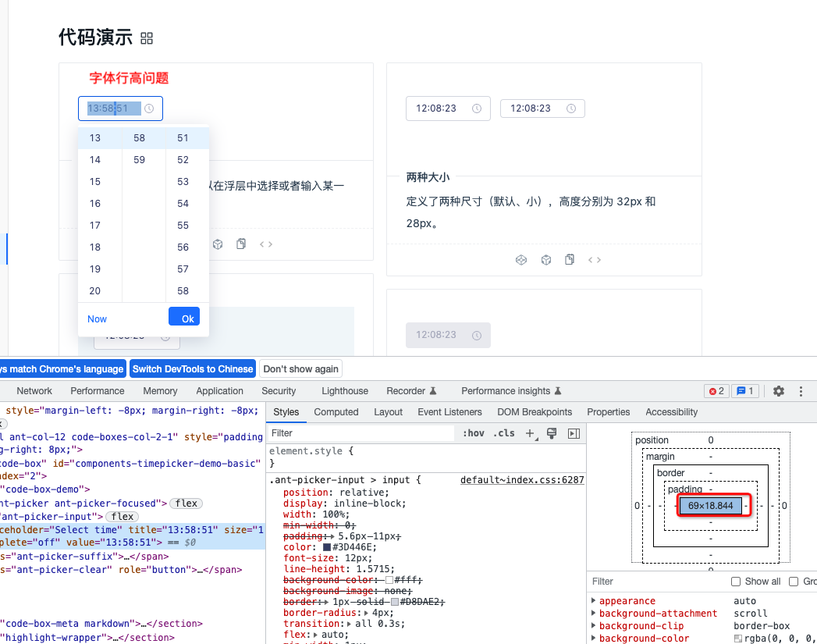
Task: Expand the background-attachment computed property
Action: [x=594, y=614]
